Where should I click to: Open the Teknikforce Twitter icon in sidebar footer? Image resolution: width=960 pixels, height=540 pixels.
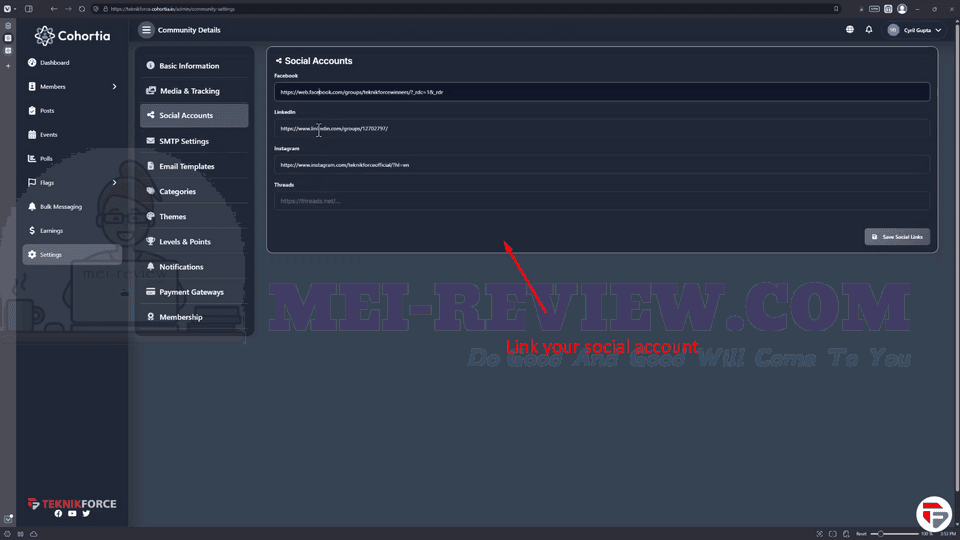point(86,514)
